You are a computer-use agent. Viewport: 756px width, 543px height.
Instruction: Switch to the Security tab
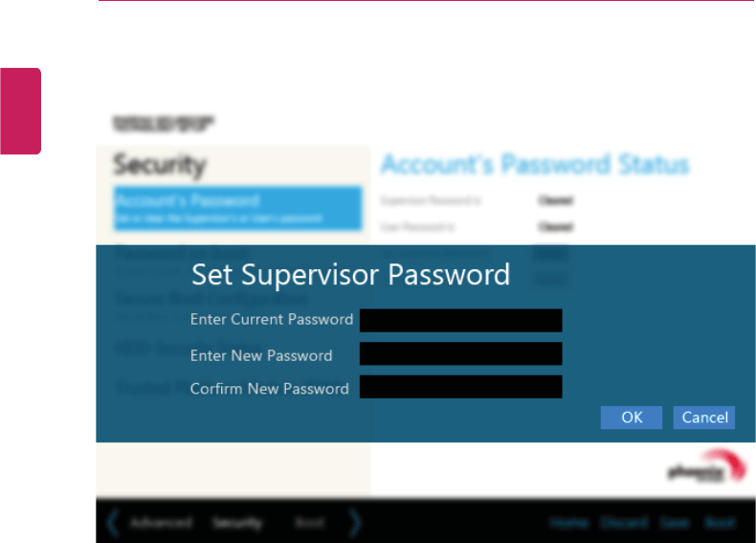click(x=237, y=522)
